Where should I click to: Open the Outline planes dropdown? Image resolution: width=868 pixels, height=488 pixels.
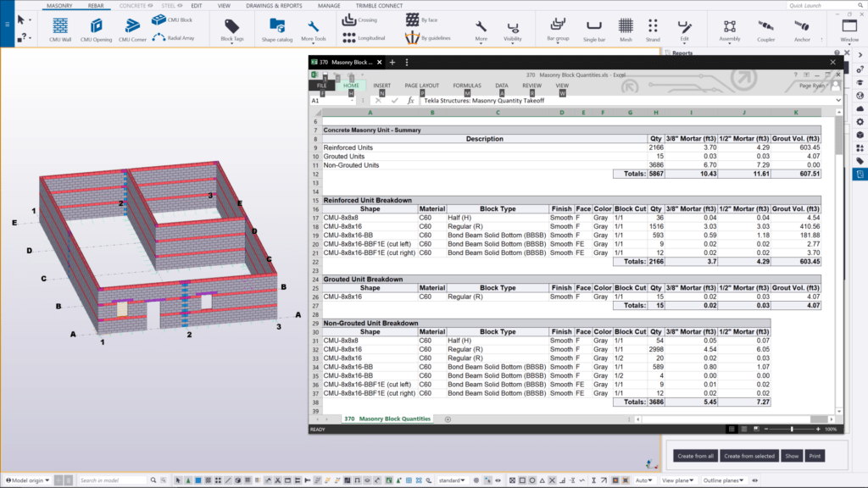(x=722, y=480)
